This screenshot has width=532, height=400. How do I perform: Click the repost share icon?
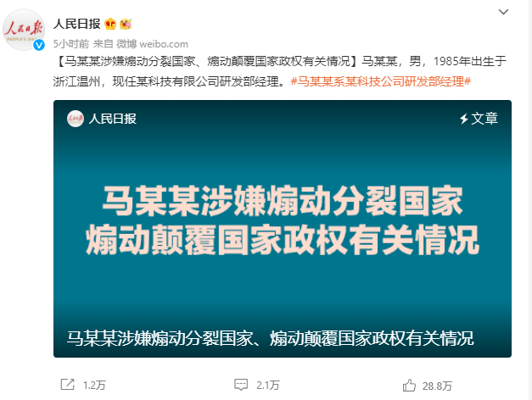[67, 385]
